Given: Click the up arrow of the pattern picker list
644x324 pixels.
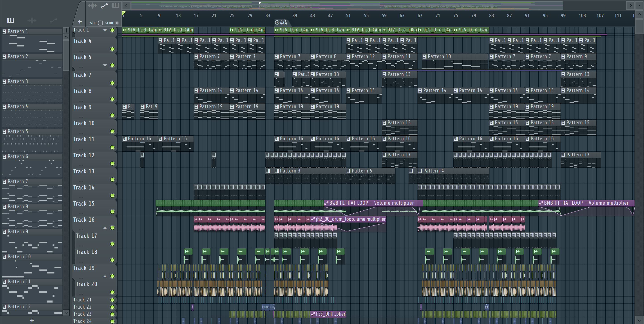Looking at the screenshot, I should tap(66, 37).
